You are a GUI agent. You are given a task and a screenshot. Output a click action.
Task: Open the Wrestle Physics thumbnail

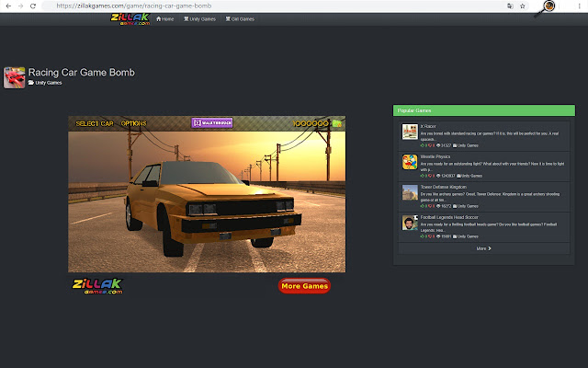coord(410,162)
